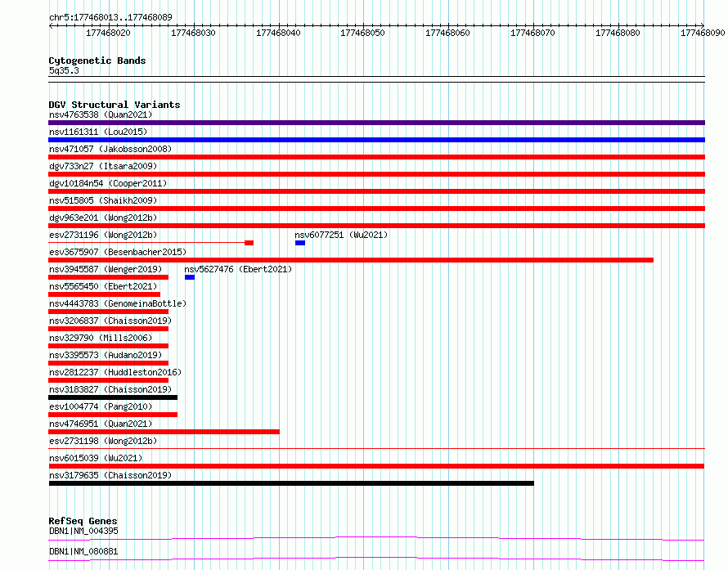Select the long black nsv3179635 bar
The width and height of the screenshot is (728, 570).
(x=291, y=483)
